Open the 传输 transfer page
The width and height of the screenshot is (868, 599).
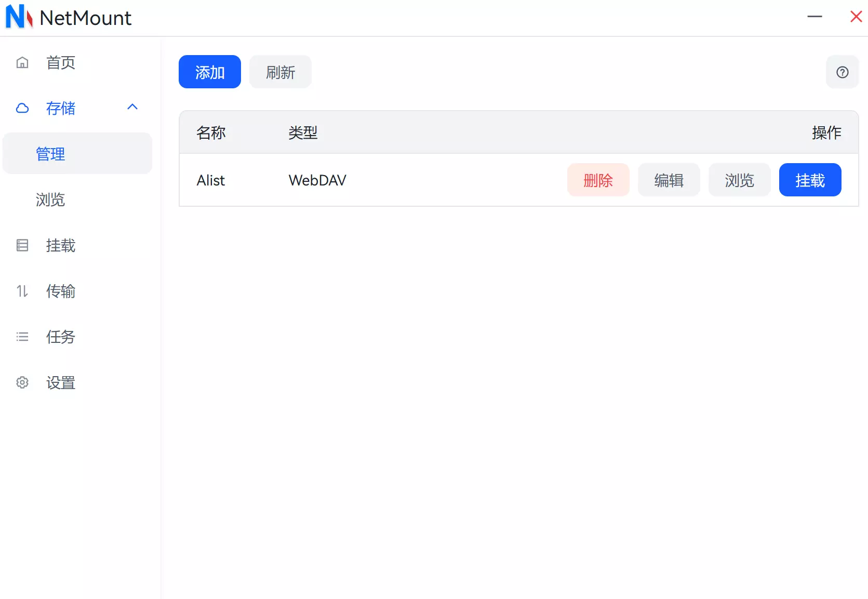tap(61, 291)
